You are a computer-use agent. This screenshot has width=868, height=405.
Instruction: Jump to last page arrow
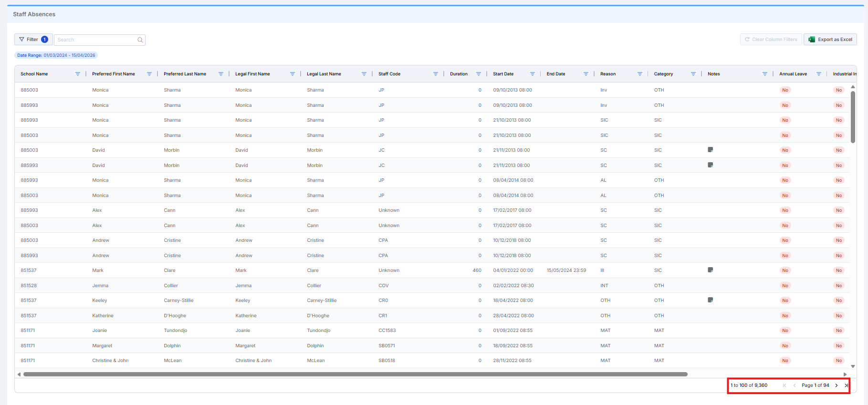[846, 385]
